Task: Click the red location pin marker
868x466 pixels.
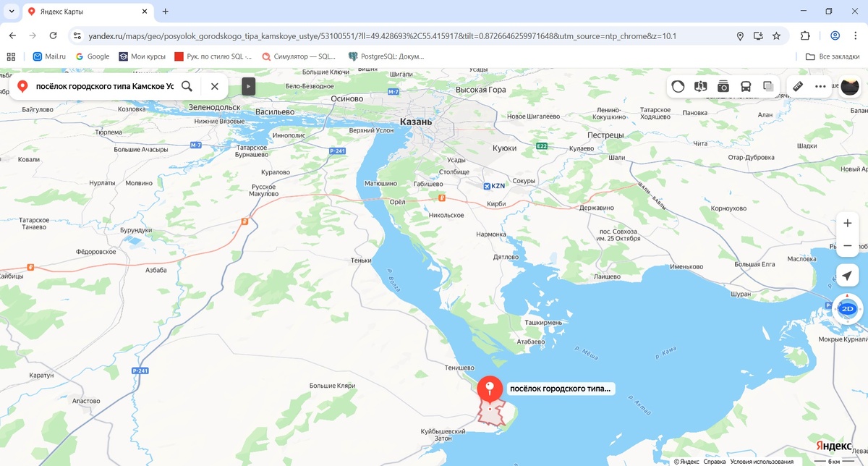Action: [490, 389]
